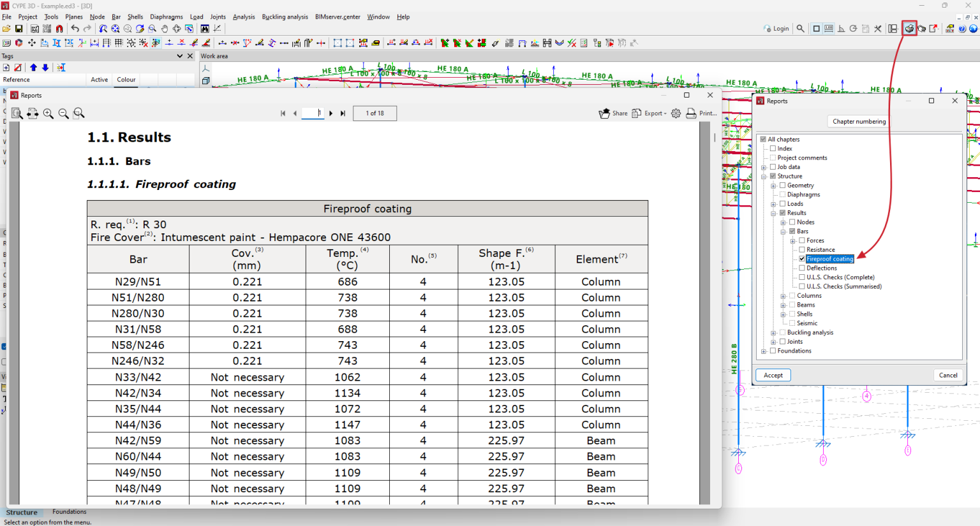Switch to the Foundations tab
980x526 pixels.
click(69, 512)
